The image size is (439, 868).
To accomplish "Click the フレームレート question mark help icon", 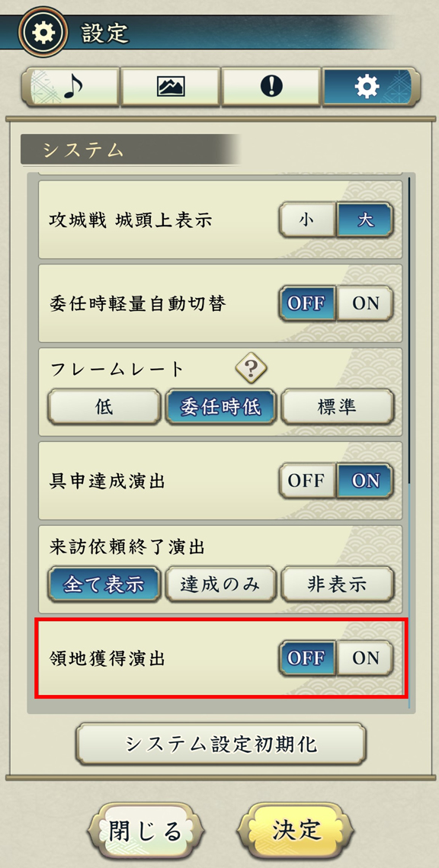I will point(252,367).
